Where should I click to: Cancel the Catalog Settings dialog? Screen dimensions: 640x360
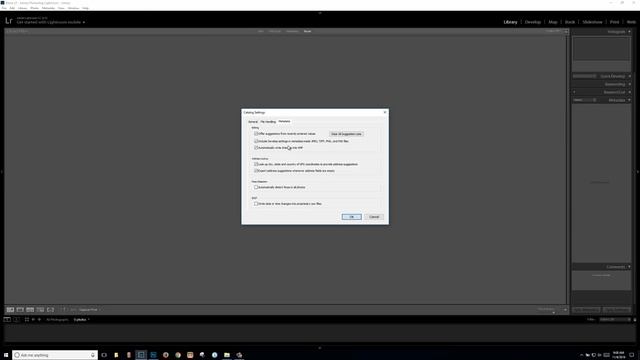pos(374,217)
